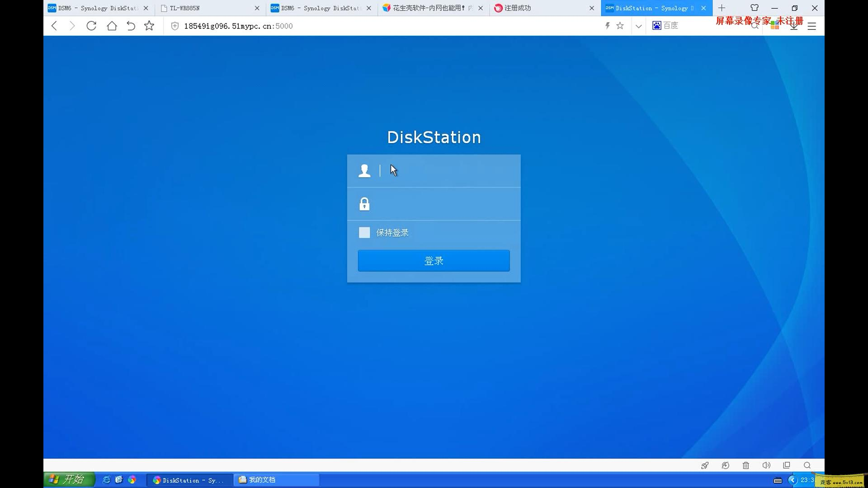This screenshot has width=868, height=488.
Task: Enable the 保持登录 checkbox
Action: 364,232
